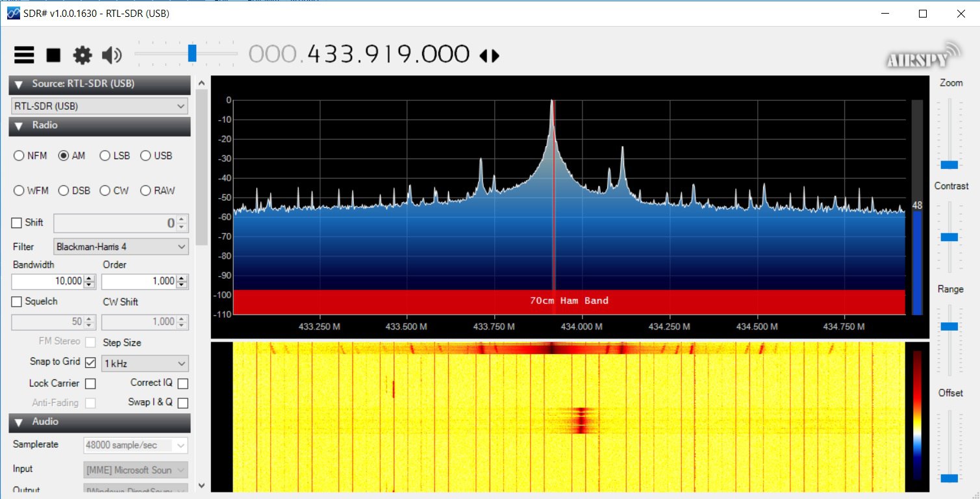This screenshot has height=499, width=980.
Task: Open the RTL-SDR (USB) source dropdown
Action: [99, 106]
